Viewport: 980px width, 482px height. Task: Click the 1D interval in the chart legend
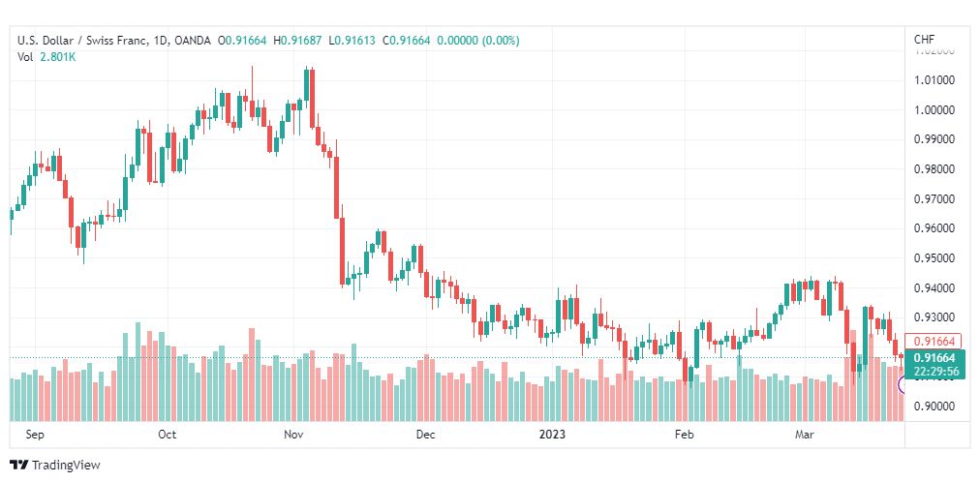[x=159, y=41]
